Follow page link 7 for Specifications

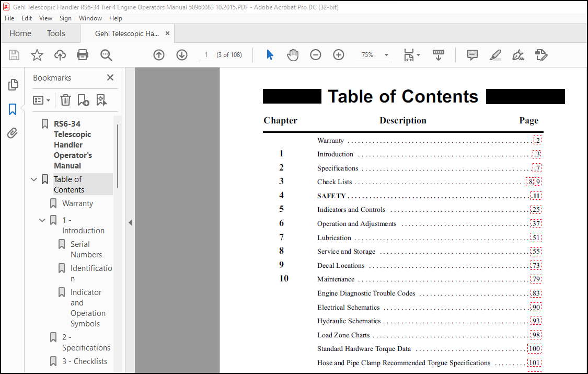537,168
